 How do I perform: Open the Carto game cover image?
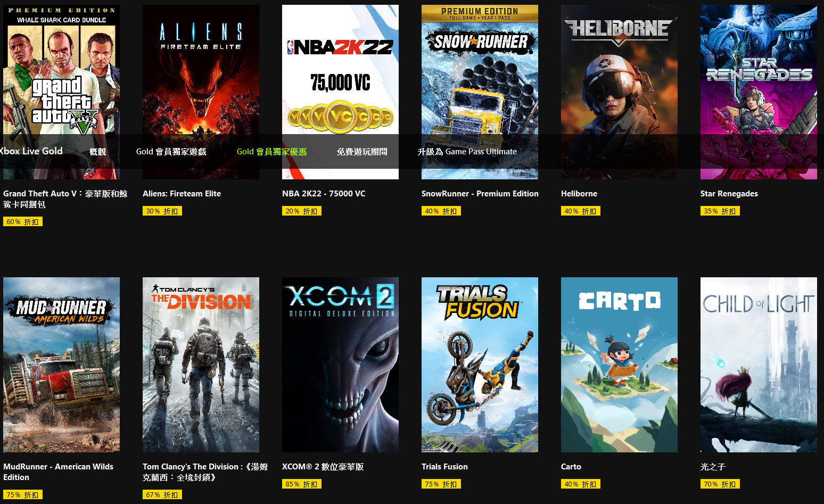619,365
